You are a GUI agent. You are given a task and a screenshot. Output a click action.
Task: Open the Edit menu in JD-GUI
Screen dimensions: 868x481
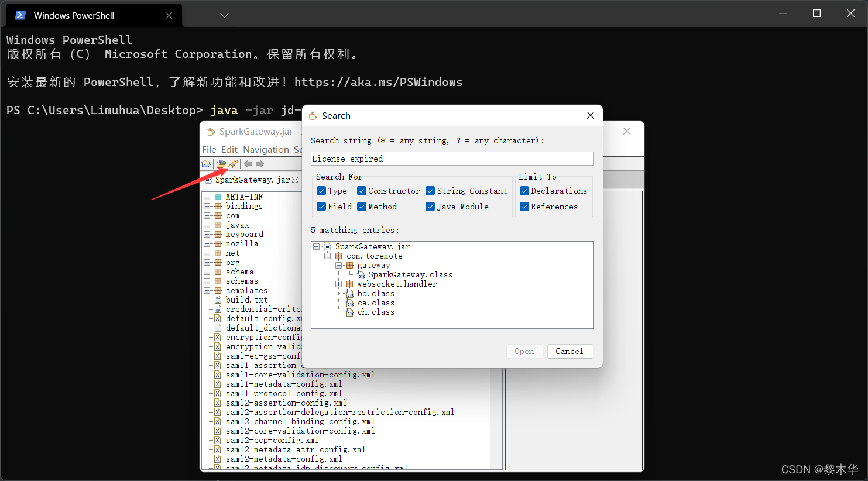click(x=229, y=150)
